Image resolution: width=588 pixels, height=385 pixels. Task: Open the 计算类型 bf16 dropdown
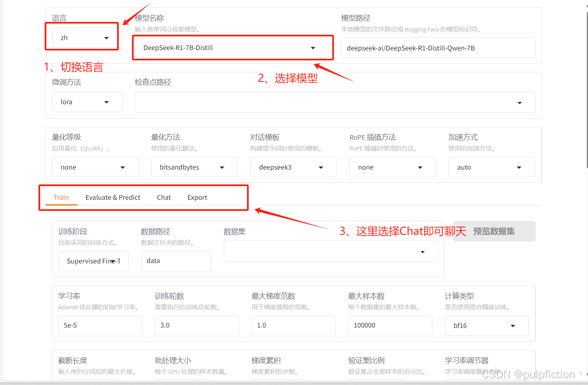(487, 326)
